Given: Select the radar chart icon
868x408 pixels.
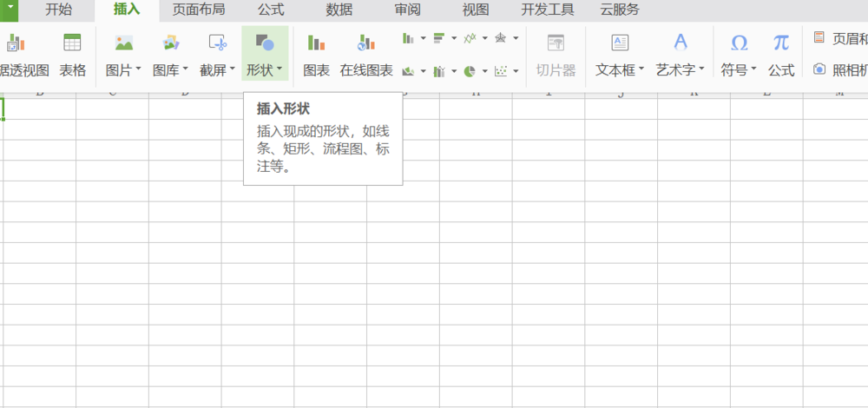Looking at the screenshot, I should tap(501, 38).
